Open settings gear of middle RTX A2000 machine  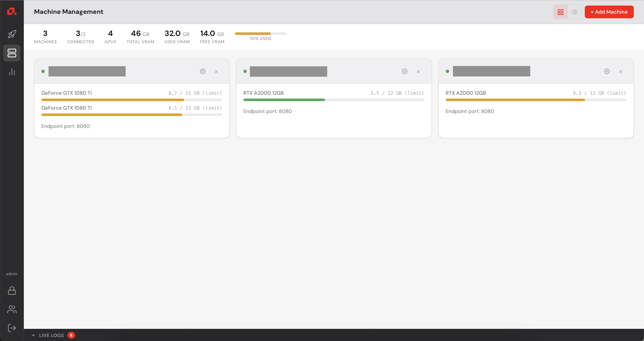[x=404, y=72]
